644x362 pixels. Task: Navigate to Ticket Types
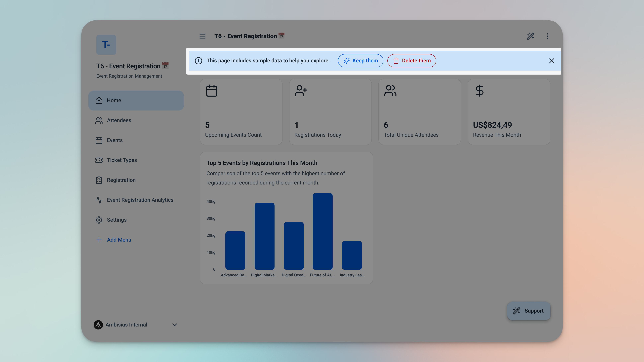point(136,160)
